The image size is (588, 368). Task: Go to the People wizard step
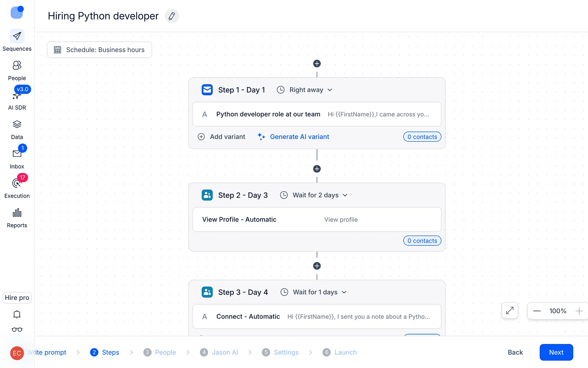[159, 352]
